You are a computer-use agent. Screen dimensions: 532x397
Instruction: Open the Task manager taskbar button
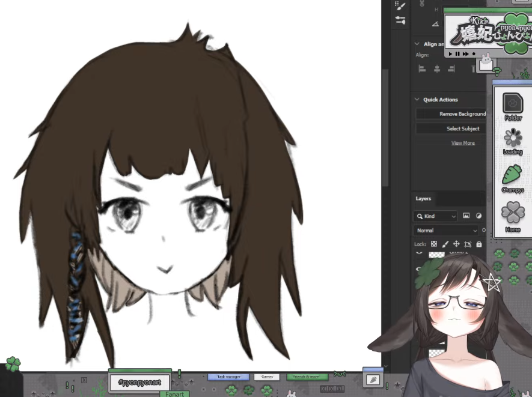click(x=228, y=377)
